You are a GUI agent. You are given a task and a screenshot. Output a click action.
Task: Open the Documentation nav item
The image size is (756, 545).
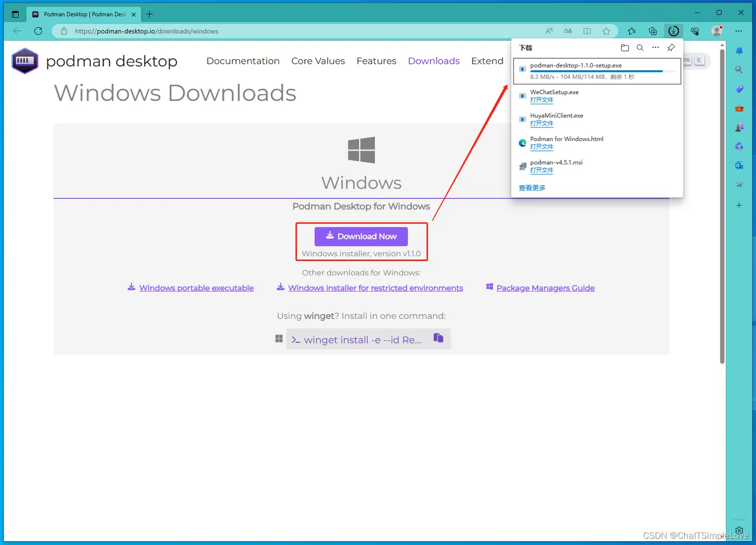[243, 61]
